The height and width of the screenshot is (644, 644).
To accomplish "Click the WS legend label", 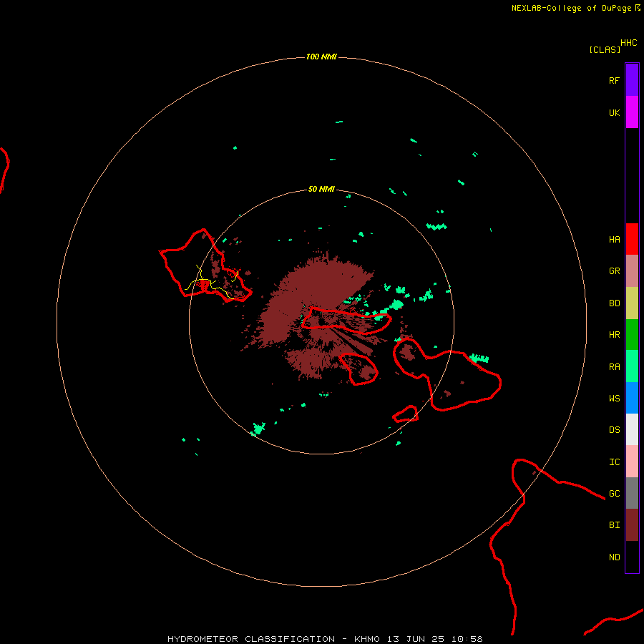I will (x=614, y=399).
